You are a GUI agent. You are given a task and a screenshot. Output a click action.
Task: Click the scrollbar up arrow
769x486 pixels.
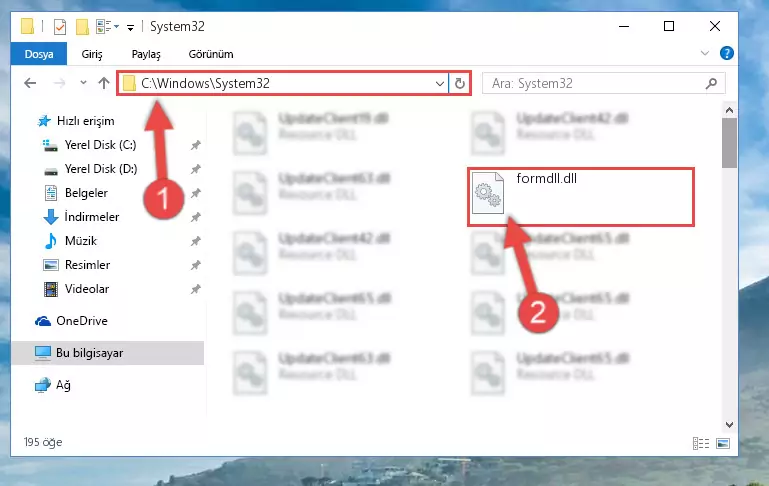click(729, 110)
